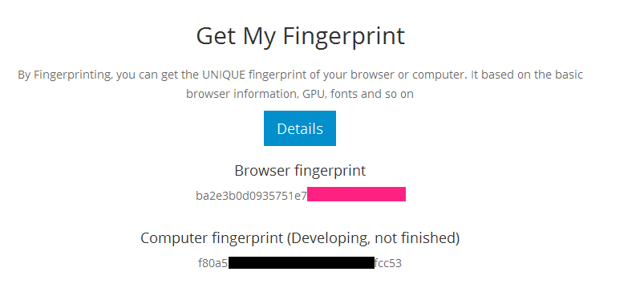The width and height of the screenshot is (644, 292).
Task: Click the word UNIQUE in the description
Action: pyautogui.click(x=224, y=75)
